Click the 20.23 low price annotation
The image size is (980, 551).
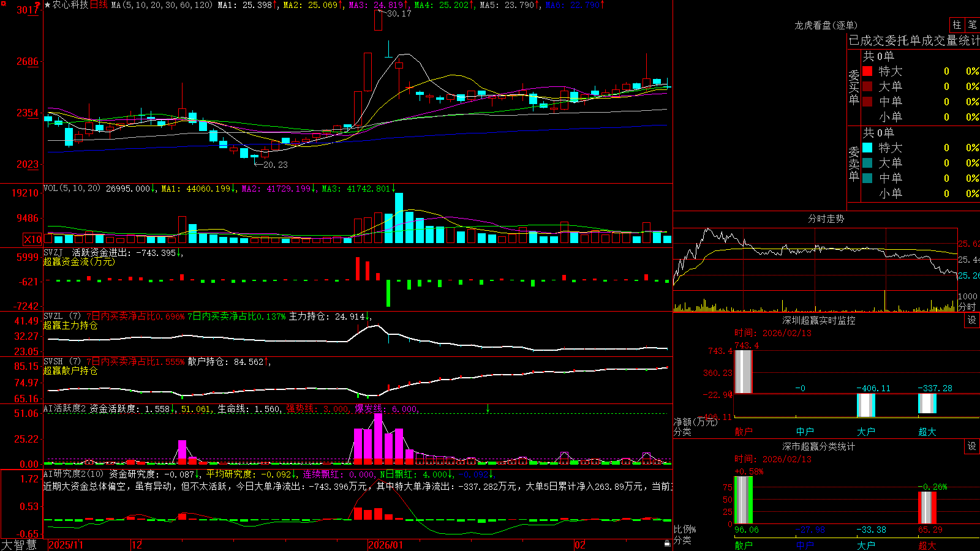point(275,165)
